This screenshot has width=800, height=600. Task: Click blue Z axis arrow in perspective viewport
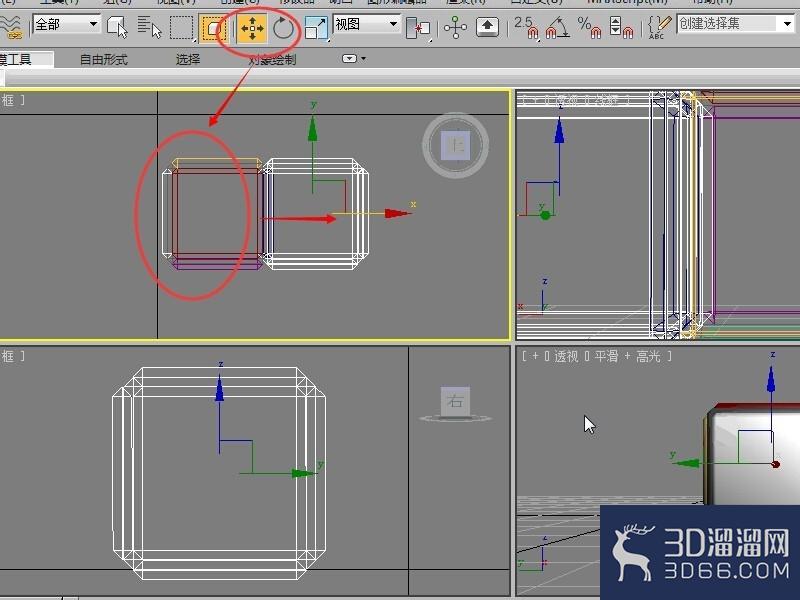point(771,380)
